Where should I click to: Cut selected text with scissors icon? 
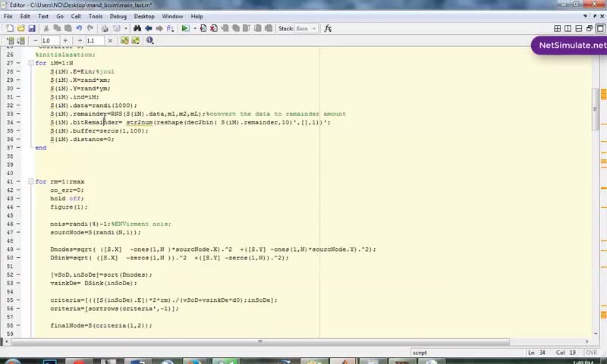pos(46,28)
